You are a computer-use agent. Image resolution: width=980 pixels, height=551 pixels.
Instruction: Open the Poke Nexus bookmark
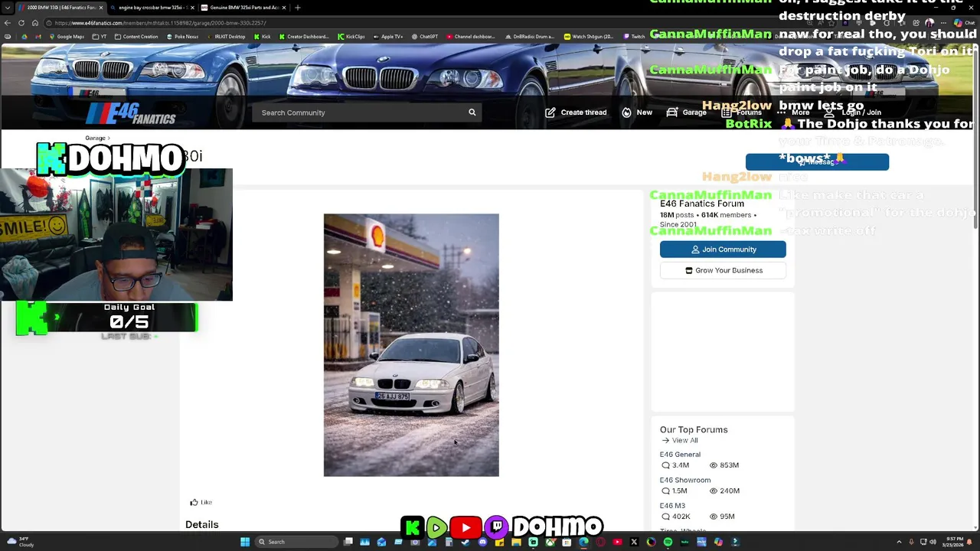click(182, 36)
